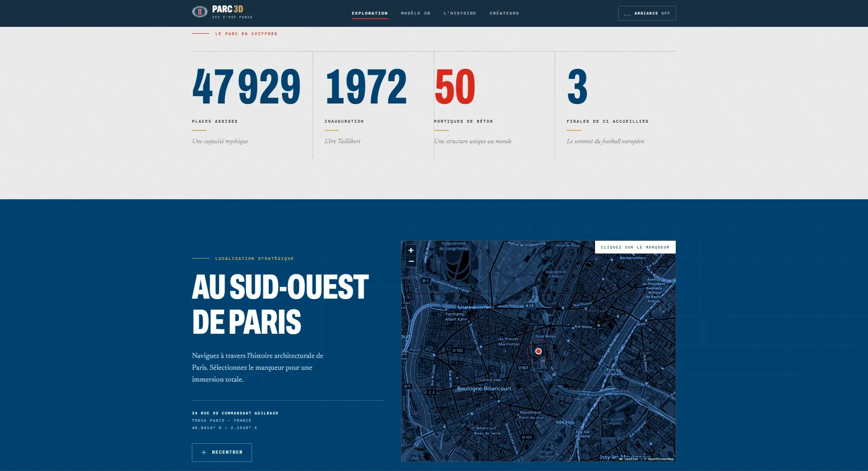Click Hippodrome de Longchamp on the map
Image resolution: width=868 pixels, height=471 pixels.
click(453, 246)
